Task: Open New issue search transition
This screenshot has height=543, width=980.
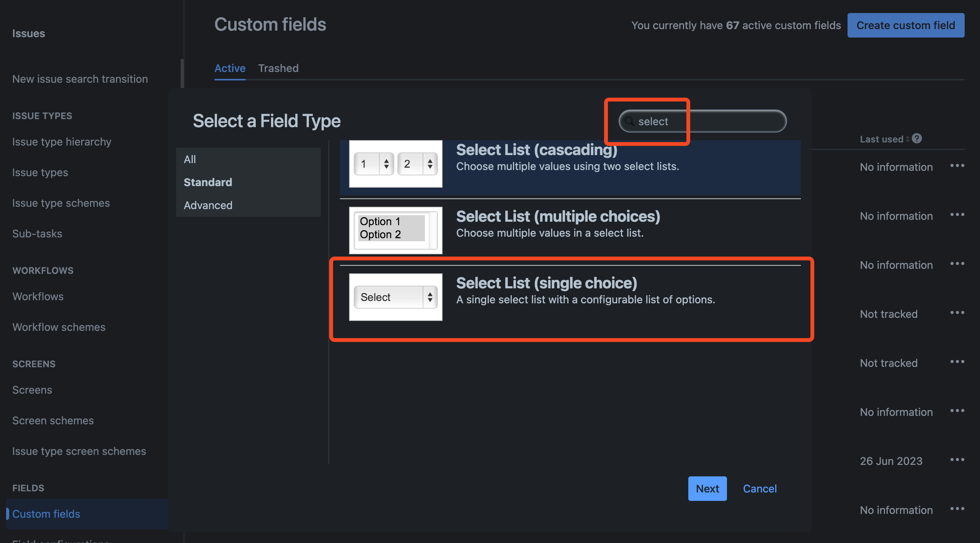Action: click(80, 79)
